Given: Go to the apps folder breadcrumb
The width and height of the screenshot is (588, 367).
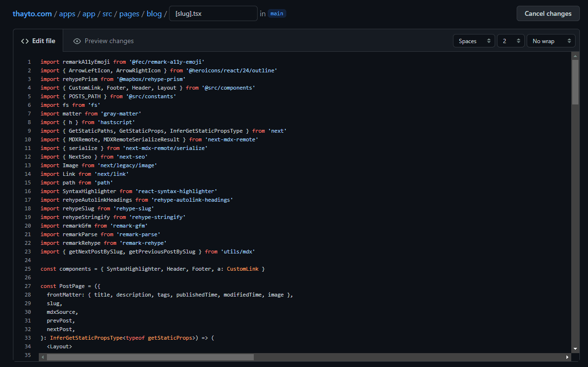Looking at the screenshot, I should [67, 14].
